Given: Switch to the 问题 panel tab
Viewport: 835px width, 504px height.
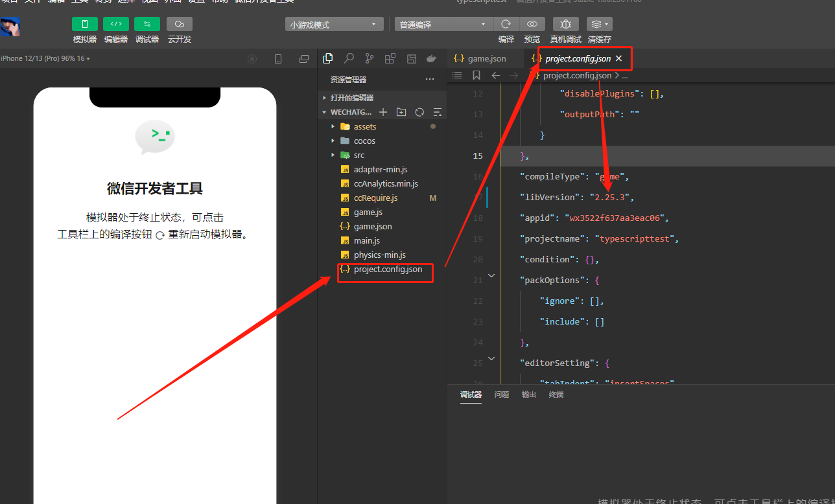Looking at the screenshot, I should point(502,395).
